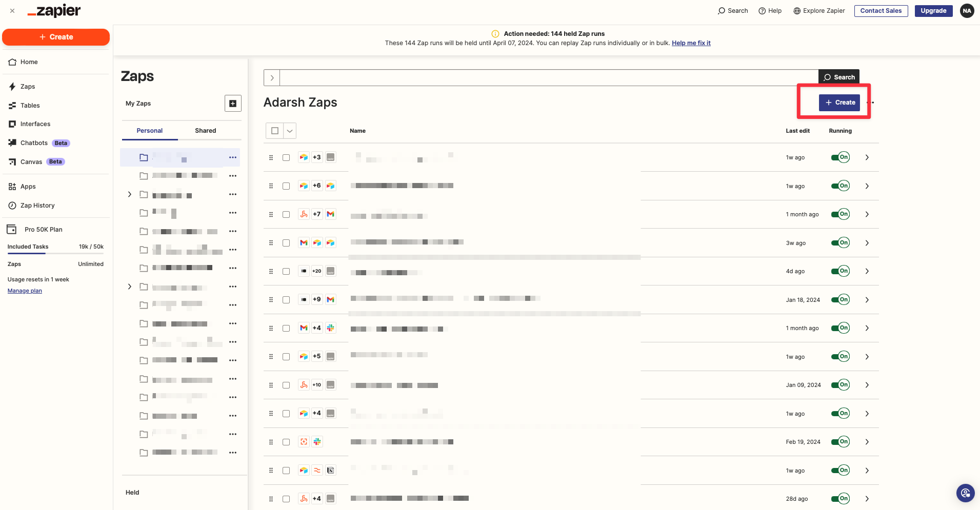Open details chevron for Jan 18, 2024 Zap
Screen dimensions: 980x510
pyautogui.click(x=867, y=299)
